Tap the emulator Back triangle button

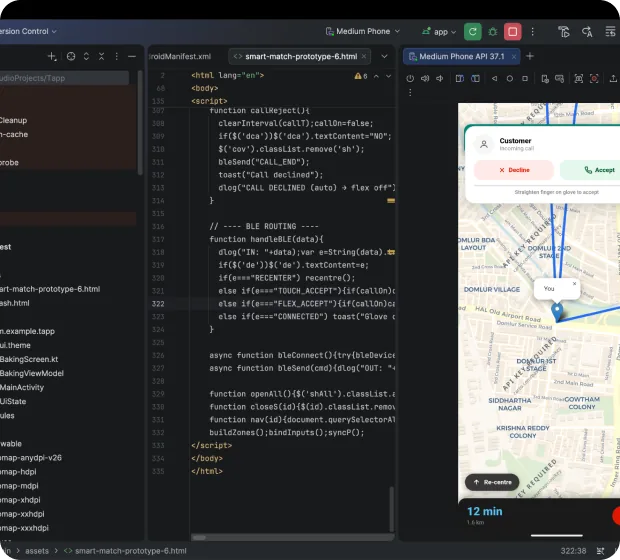495,78
